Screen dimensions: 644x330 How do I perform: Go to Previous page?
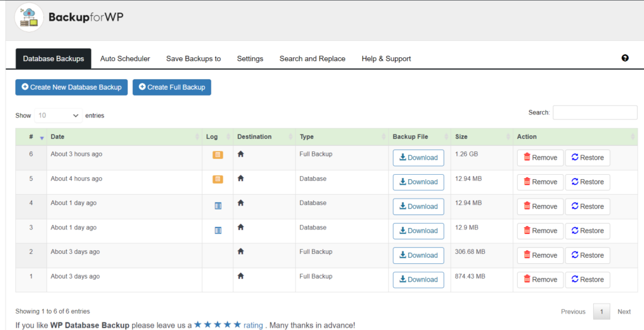pos(573,312)
